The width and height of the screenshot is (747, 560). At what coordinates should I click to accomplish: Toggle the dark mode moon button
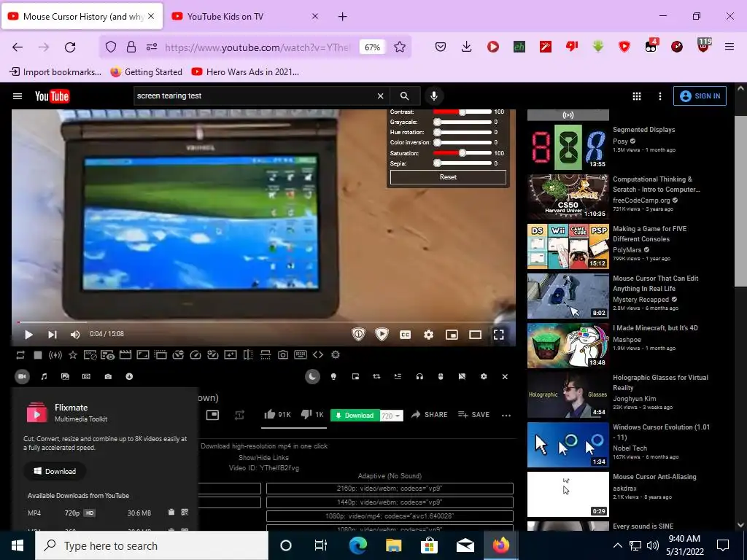pos(312,377)
